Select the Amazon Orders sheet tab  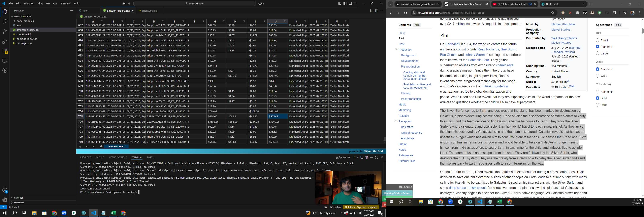point(116,147)
